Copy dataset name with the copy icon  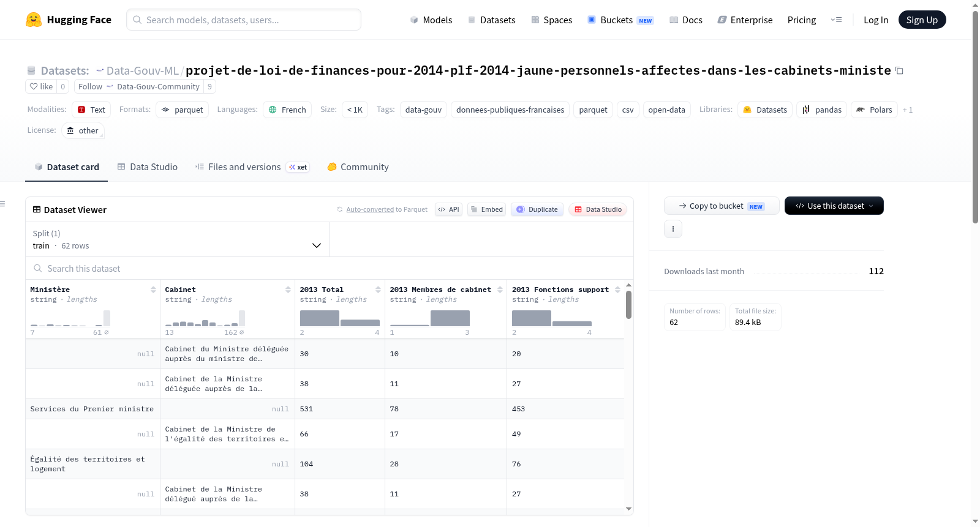click(x=899, y=70)
